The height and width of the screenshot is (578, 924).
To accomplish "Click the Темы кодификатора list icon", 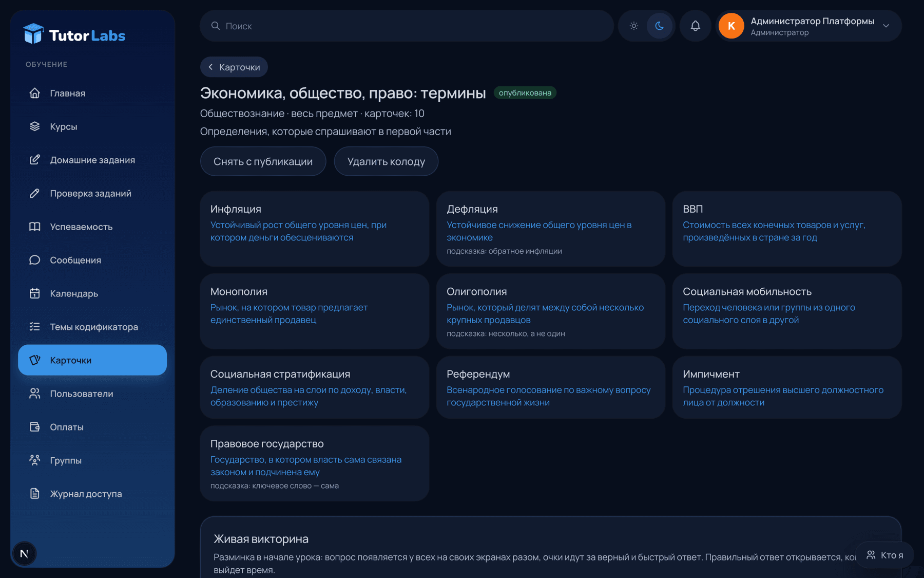I will 34,327.
